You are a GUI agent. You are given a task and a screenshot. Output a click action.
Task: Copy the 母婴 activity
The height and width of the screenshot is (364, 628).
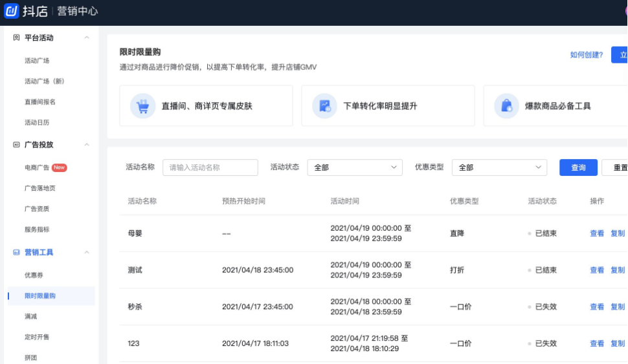click(x=618, y=233)
